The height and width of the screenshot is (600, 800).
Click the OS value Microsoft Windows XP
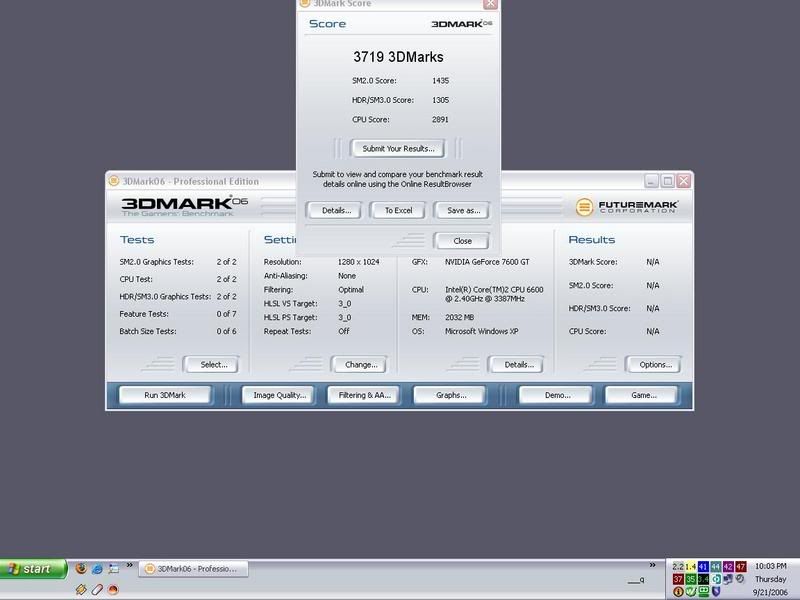click(x=481, y=331)
